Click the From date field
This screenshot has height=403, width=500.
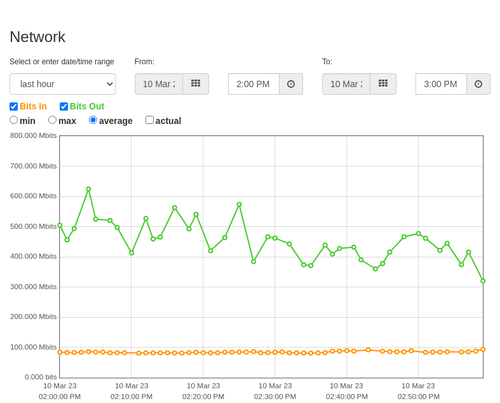[159, 84]
